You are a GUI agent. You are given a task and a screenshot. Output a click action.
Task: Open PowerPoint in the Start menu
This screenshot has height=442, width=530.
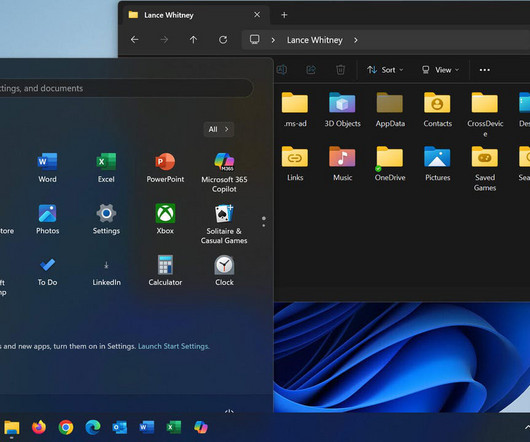[x=165, y=168]
